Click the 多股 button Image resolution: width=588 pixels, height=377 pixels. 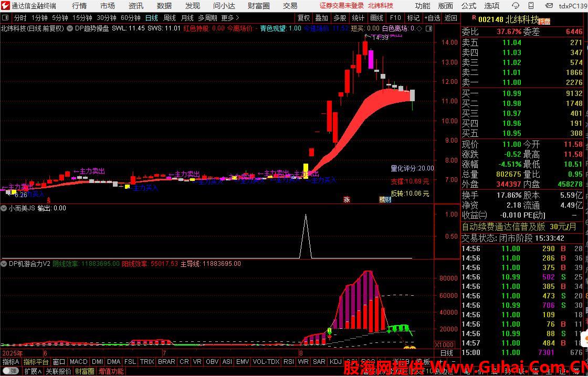[340, 18]
